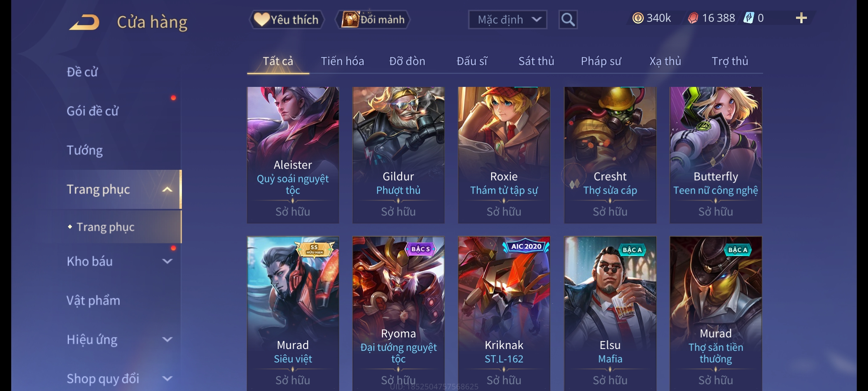Tap the heart icon in Yêu thích
This screenshot has width=868, height=391.
tap(261, 20)
